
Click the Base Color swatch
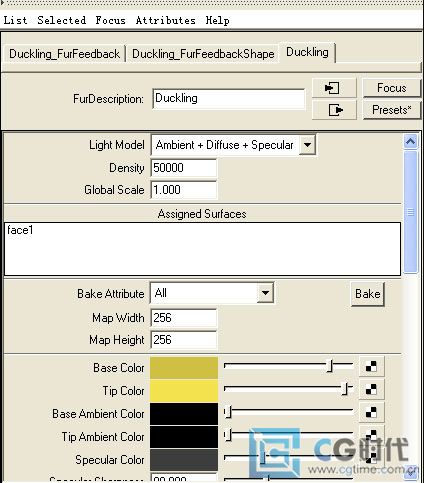[x=184, y=368]
